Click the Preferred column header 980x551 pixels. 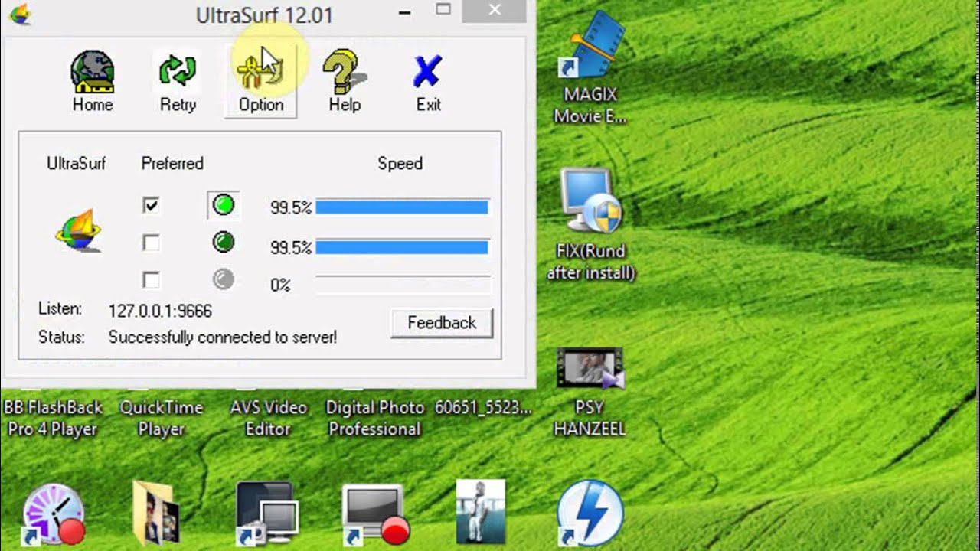(172, 164)
